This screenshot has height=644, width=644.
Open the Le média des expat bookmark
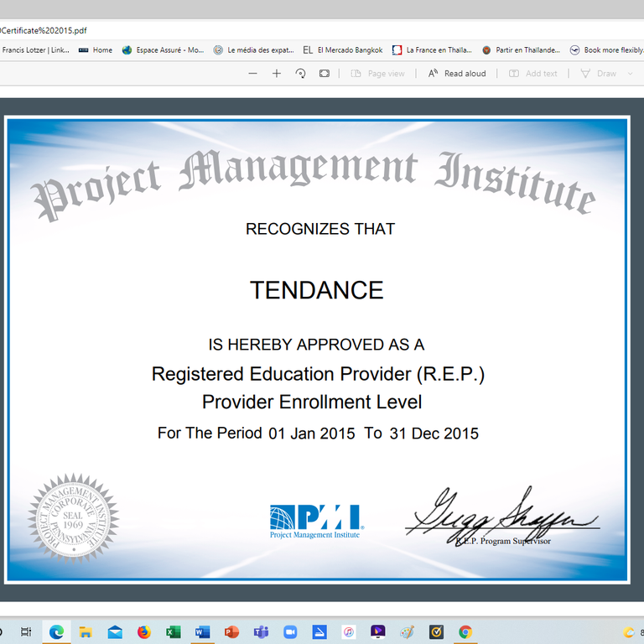[x=254, y=50]
